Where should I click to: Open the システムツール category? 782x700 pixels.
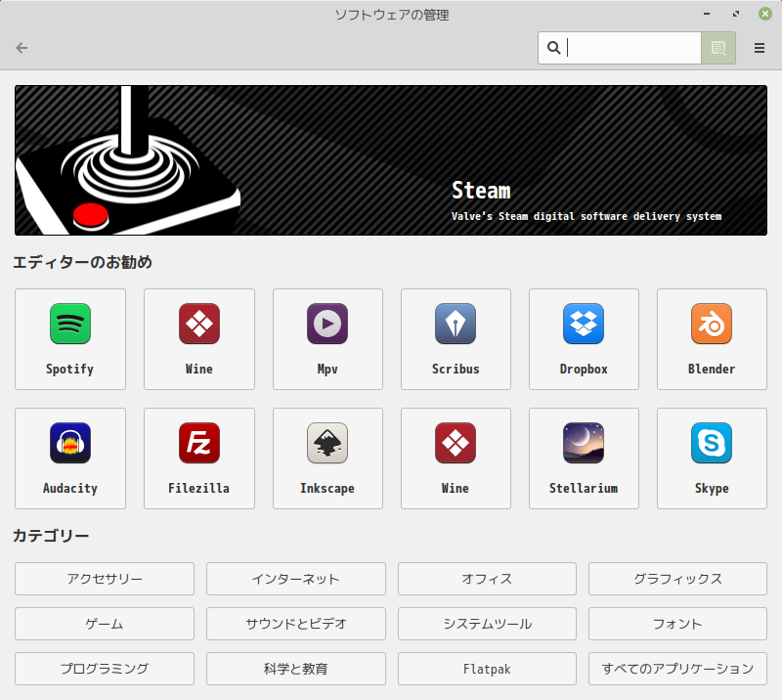[487, 624]
